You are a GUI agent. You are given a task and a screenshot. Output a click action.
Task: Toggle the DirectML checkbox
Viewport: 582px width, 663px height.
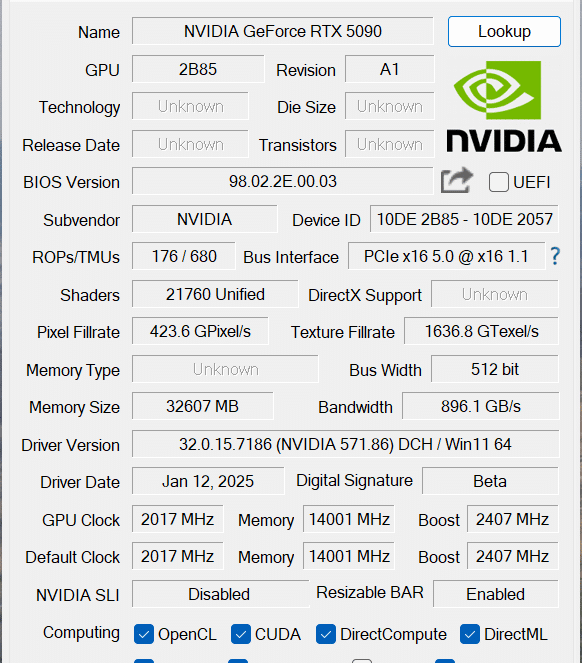(470, 634)
